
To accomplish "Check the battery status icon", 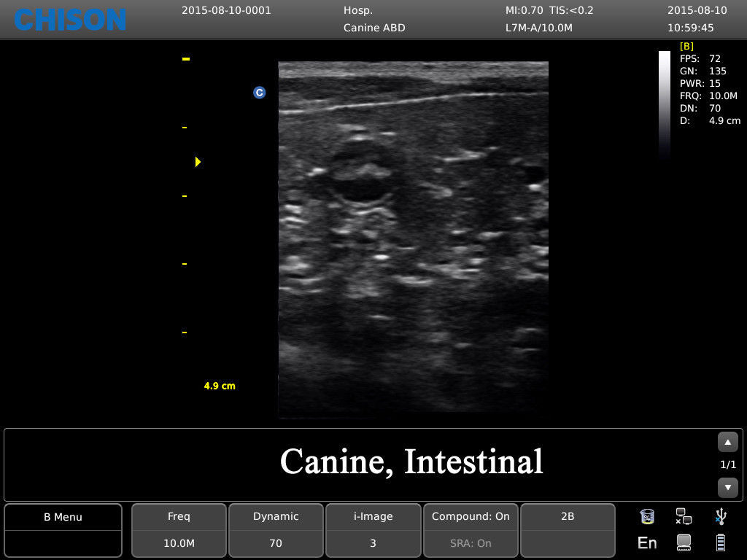I will 720,542.
